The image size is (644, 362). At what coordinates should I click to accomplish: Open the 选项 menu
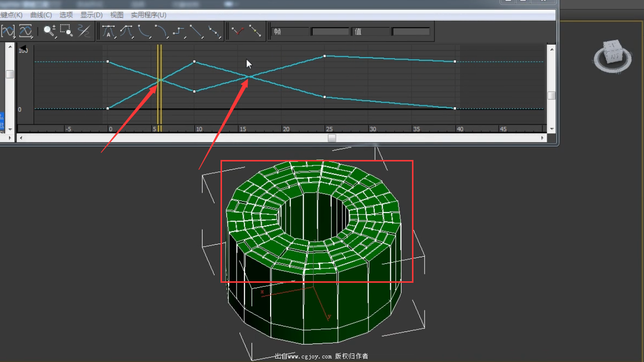pos(66,15)
